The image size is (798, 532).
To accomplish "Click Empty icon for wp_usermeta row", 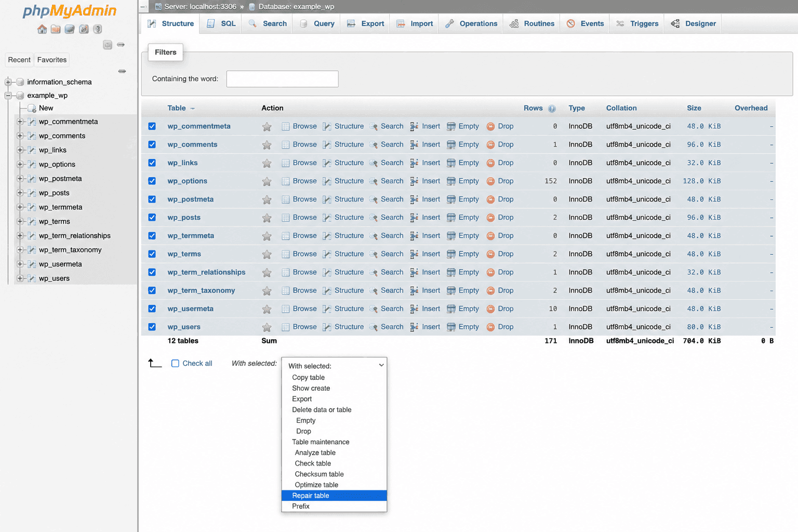I will click(451, 309).
